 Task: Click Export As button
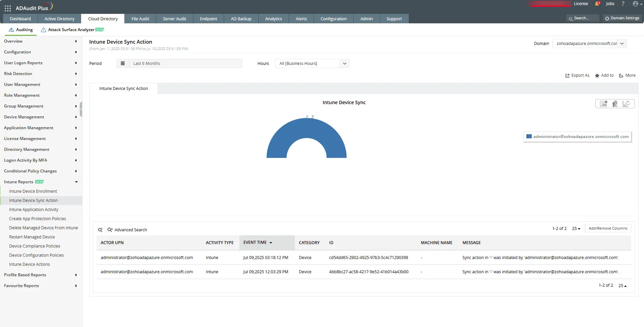pyautogui.click(x=577, y=75)
